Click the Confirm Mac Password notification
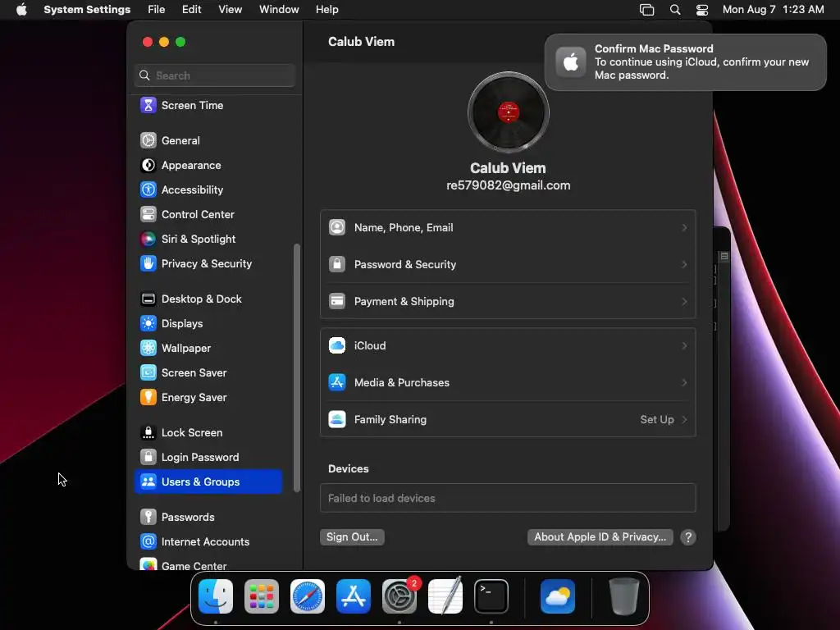Image resolution: width=840 pixels, height=630 pixels. coord(685,62)
